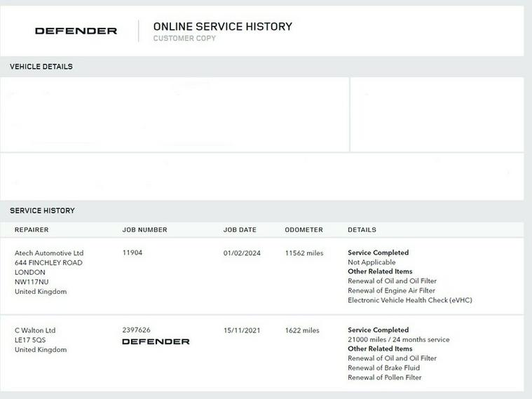Select job date 15/11/2021
The image size is (532, 399).
point(242,330)
